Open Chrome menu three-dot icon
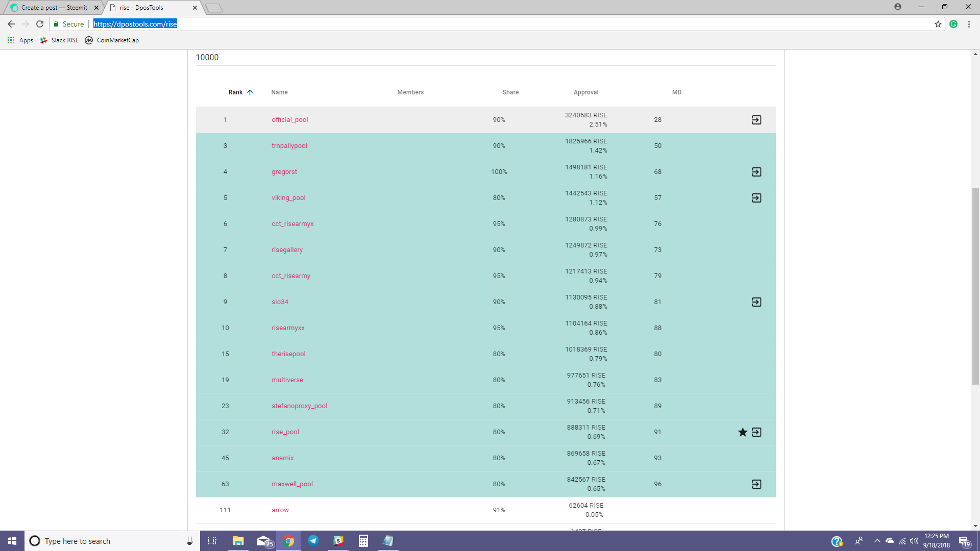The image size is (980, 551). point(969,24)
